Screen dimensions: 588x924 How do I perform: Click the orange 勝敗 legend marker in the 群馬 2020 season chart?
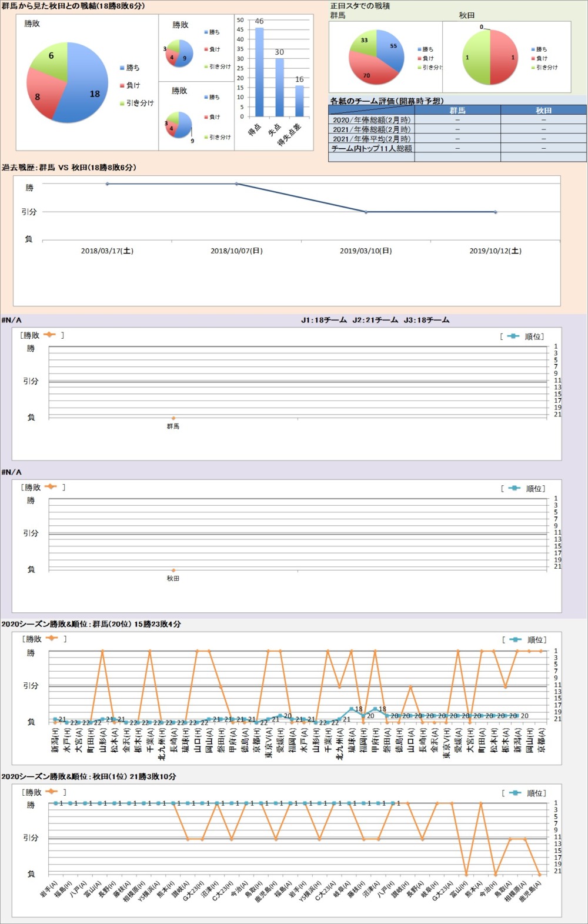click(50, 639)
